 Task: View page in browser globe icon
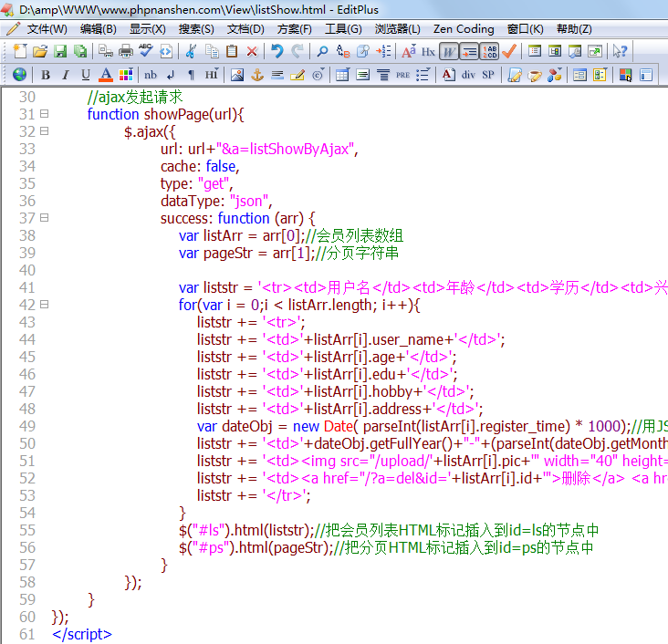(19, 75)
